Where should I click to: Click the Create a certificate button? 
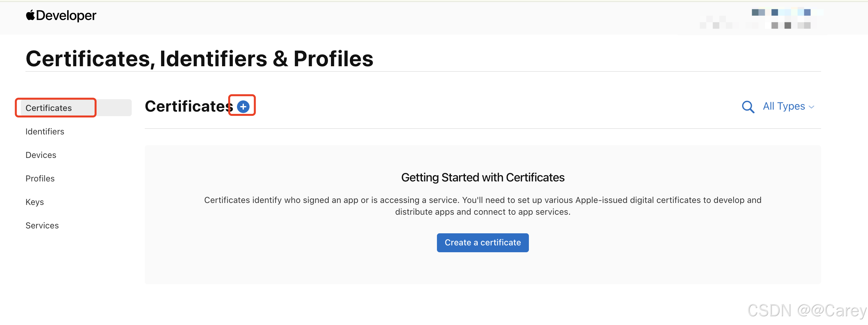tap(483, 243)
